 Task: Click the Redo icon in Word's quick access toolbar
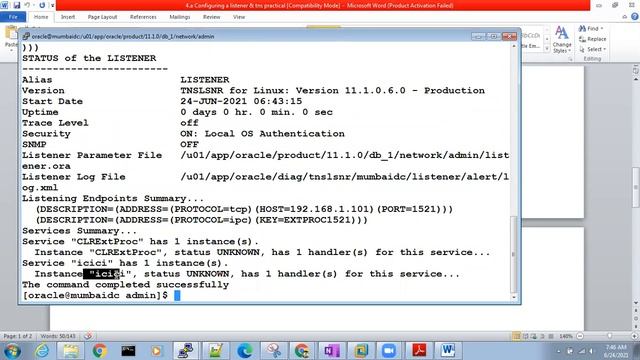[x=42, y=5]
